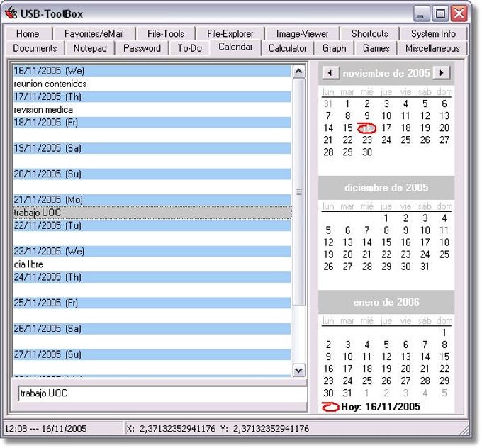Select 21/11/2005 (Mo) date header

point(152,200)
